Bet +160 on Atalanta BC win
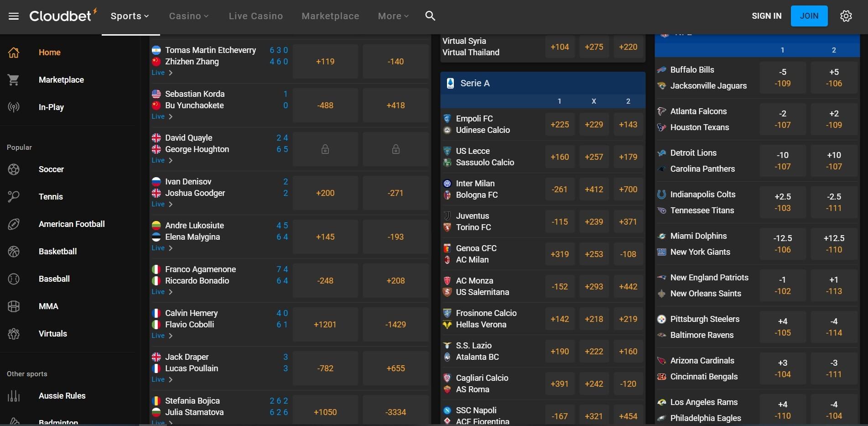 [x=628, y=352]
